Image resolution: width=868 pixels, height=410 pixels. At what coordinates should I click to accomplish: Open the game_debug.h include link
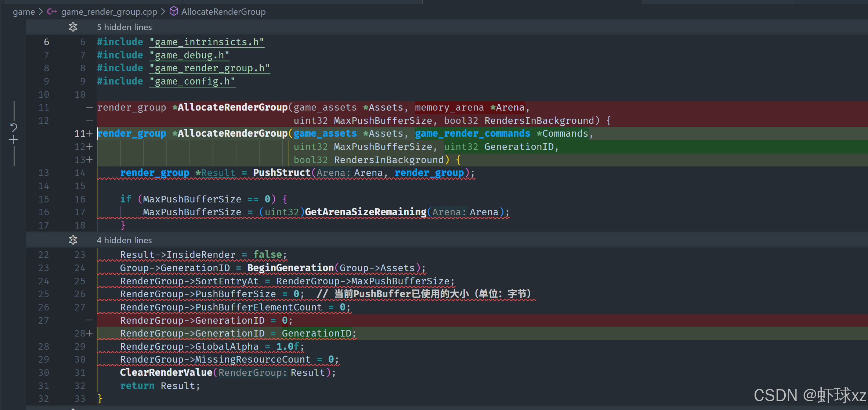189,55
